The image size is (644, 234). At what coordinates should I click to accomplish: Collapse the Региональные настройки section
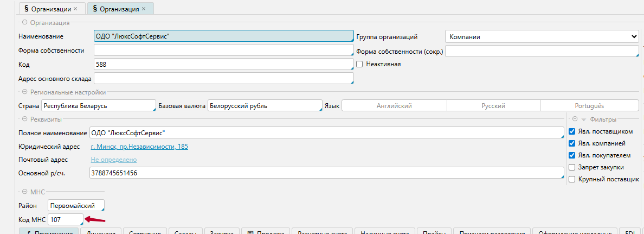click(x=24, y=92)
